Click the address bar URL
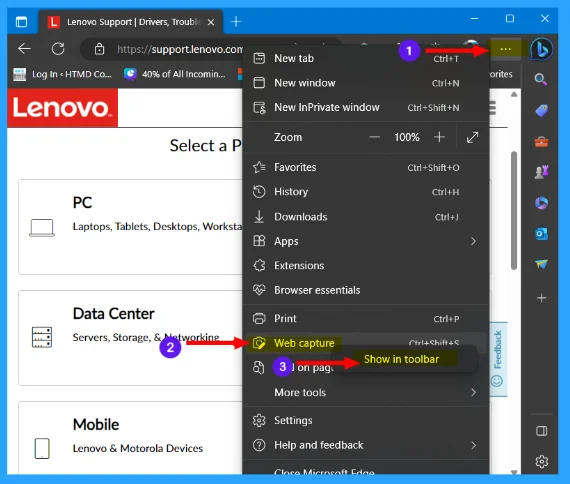Viewport: 570px width, 484px height. (x=180, y=49)
